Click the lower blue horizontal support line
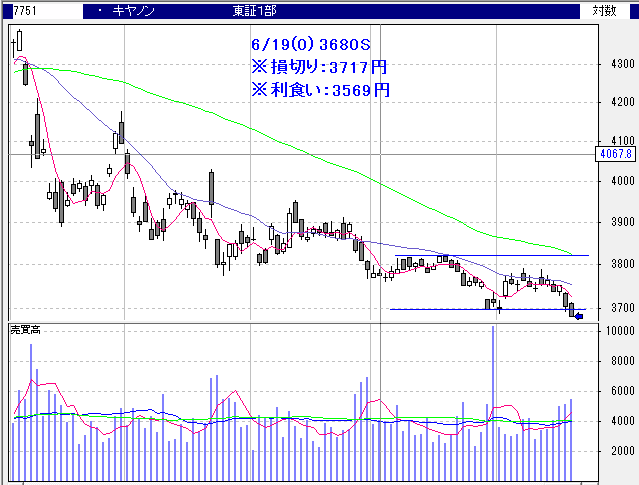 pos(480,309)
